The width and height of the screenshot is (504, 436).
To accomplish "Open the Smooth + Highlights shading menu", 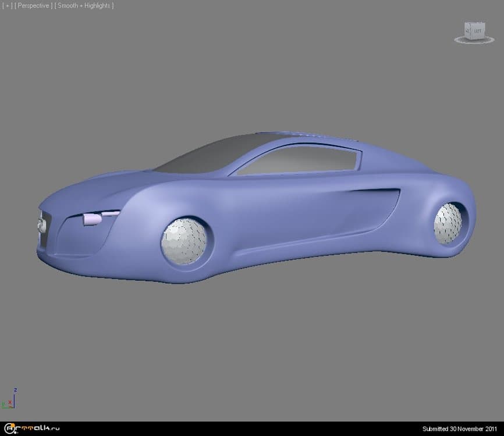I will [x=84, y=6].
